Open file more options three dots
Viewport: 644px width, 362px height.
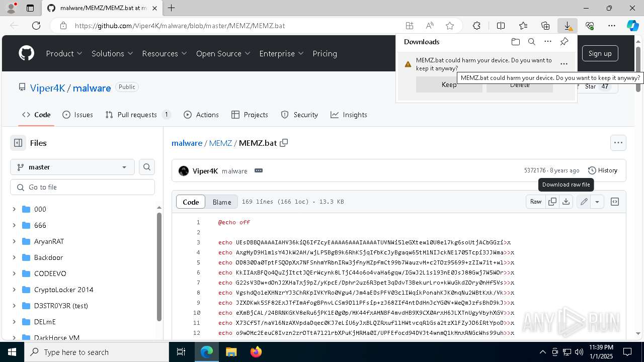[x=618, y=143]
